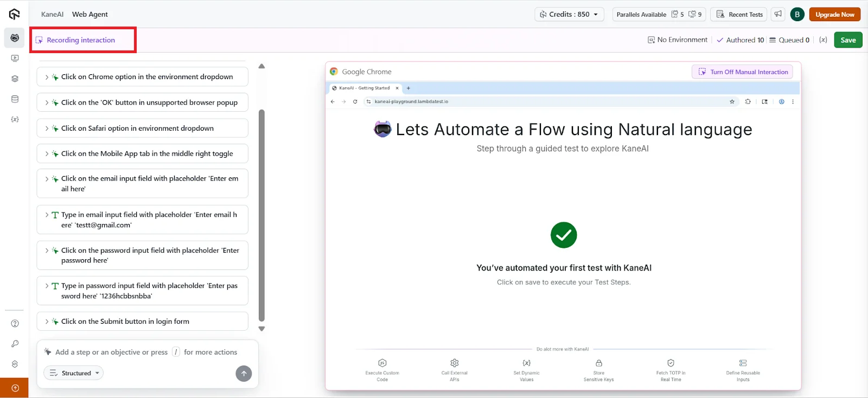Click the announcements megaphone icon

pyautogui.click(x=778, y=14)
